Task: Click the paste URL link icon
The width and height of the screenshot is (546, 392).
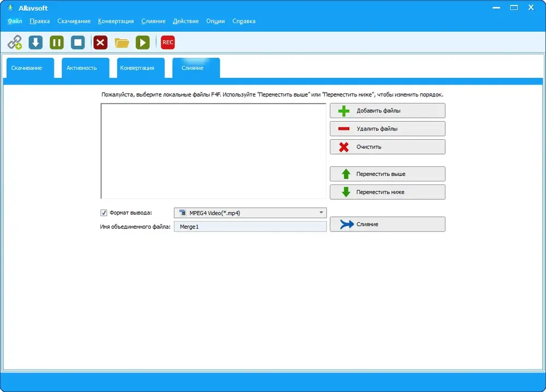Action: [15, 43]
